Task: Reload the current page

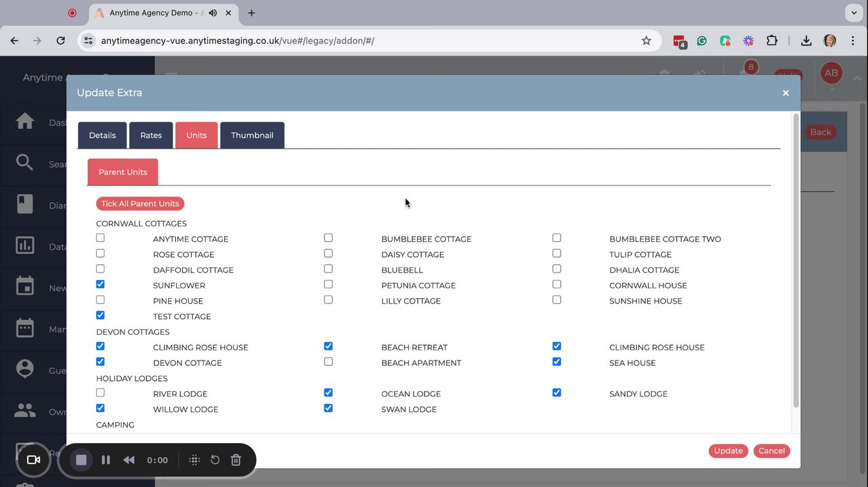Action: 60,41
